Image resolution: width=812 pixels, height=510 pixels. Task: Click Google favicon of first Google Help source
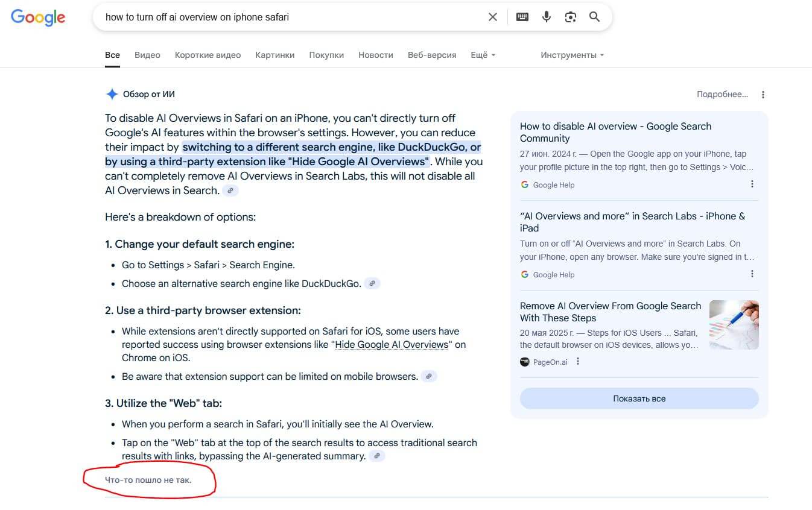tap(525, 185)
